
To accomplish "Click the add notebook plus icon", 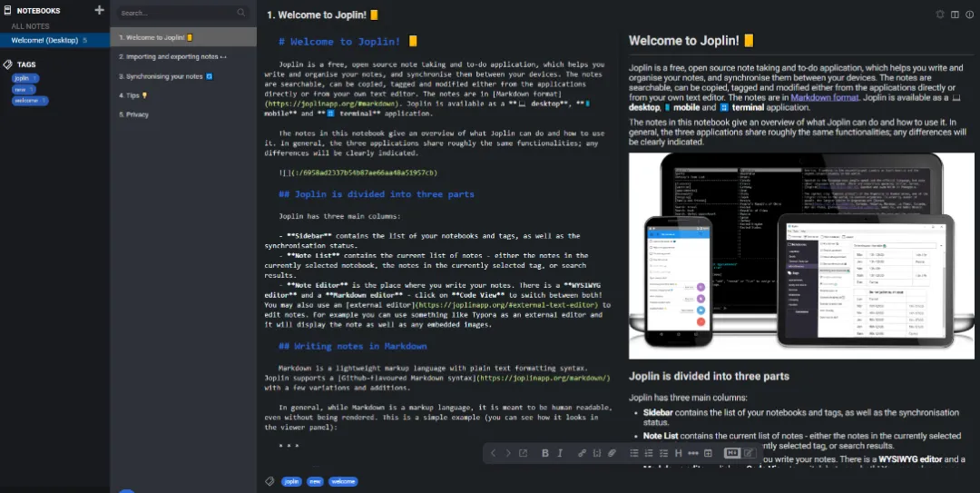I will (x=99, y=10).
